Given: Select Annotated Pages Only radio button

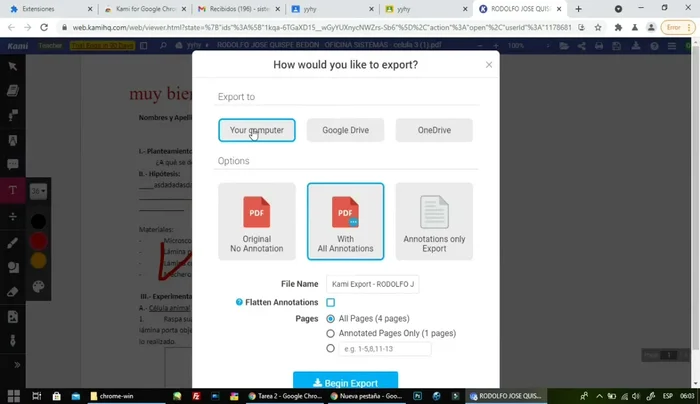Looking at the screenshot, I should (x=330, y=333).
